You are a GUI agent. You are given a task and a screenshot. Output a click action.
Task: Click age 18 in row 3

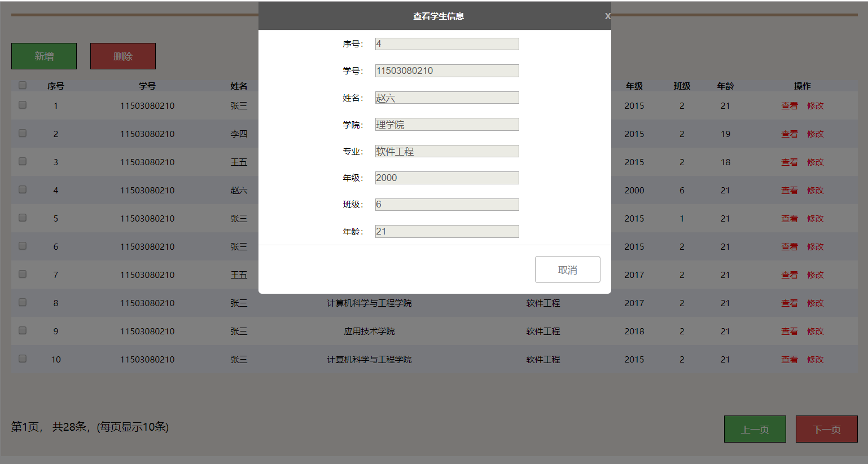click(x=725, y=162)
